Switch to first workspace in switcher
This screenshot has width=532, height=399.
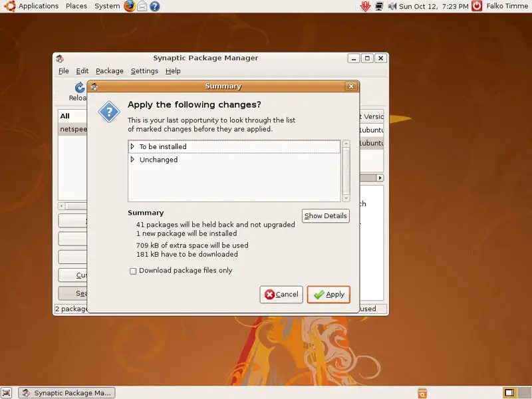point(509,393)
